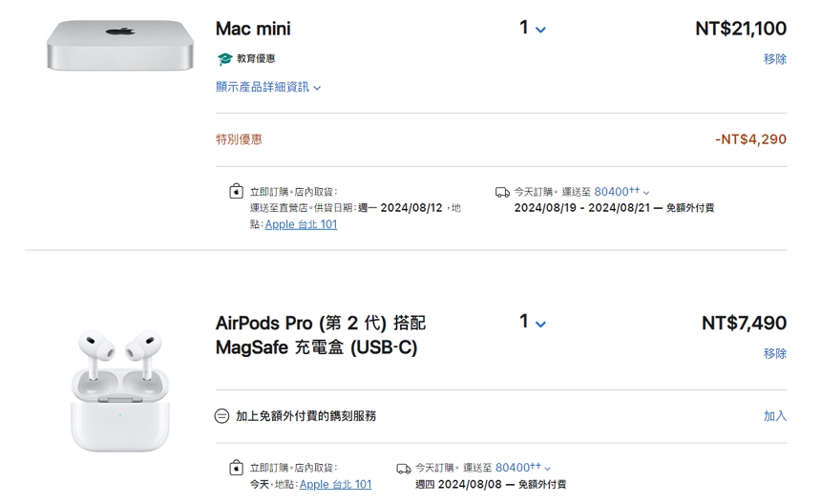Click the Mac mini product image

coord(120,45)
